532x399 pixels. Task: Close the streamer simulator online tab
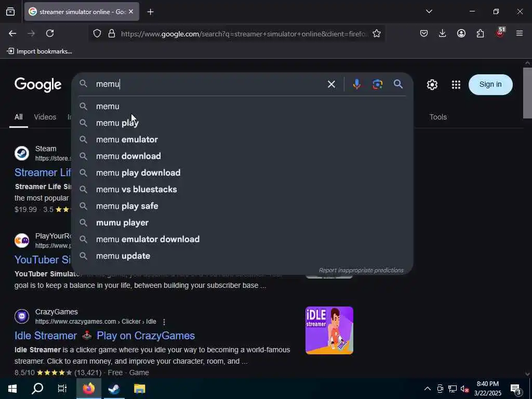[131, 11]
